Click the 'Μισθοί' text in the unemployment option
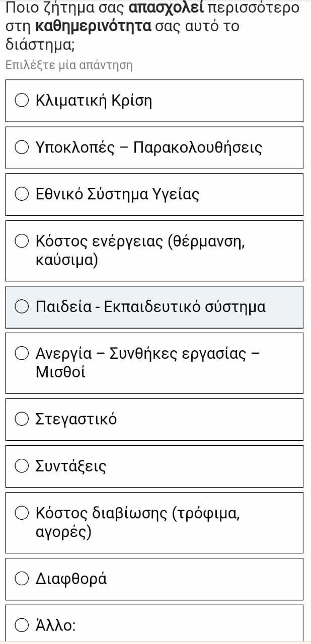311x644 pixels. point(61,372)
